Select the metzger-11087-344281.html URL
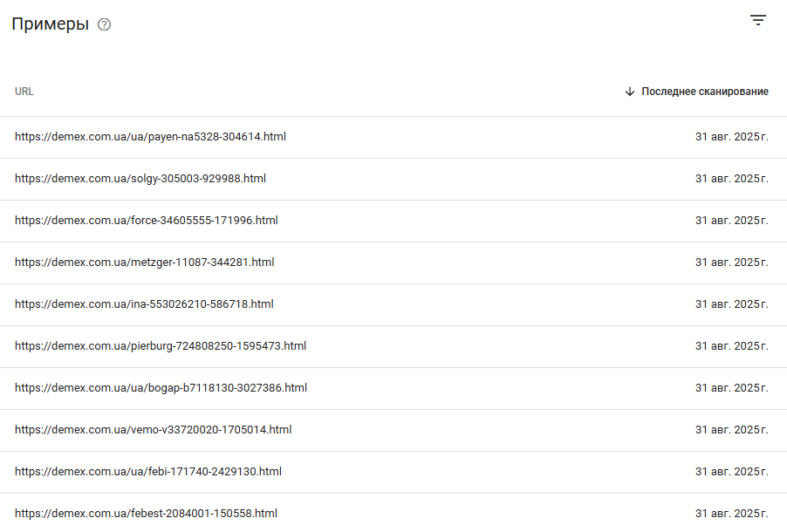This screenshot has height=532, width=787. [x=145, y=263]
